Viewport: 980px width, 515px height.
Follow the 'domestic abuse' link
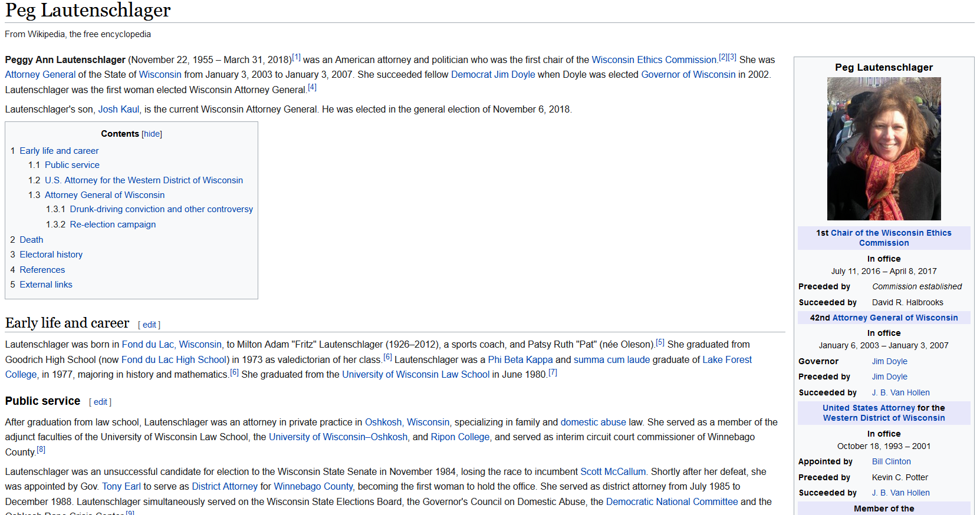click(x=593, y=422)
